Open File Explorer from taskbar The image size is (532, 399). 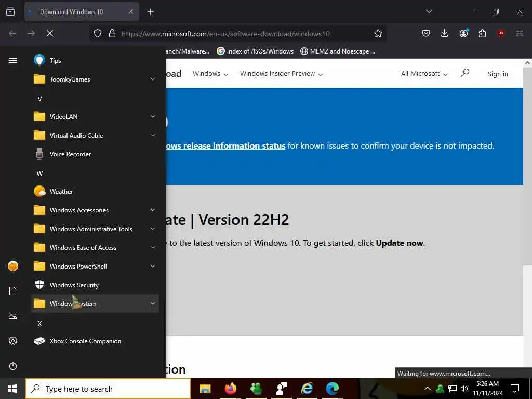(205, 389)
